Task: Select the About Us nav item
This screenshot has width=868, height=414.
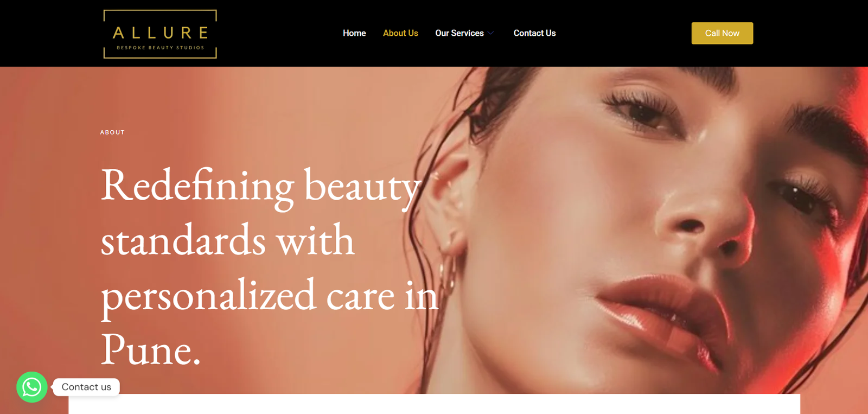Action: click(400, 33)
